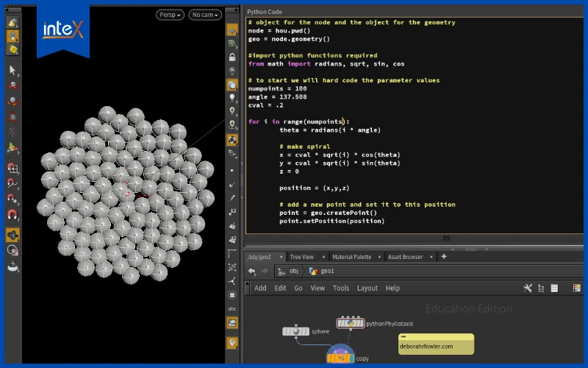Click the wrench tools icon in network editor
Image resolution: width=588 pixels, height=368 pixels.
coord(528,288)
